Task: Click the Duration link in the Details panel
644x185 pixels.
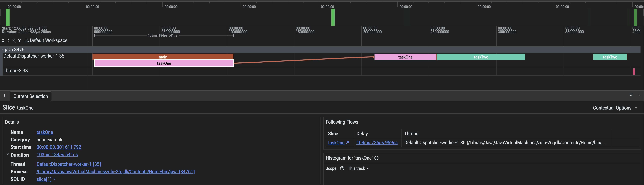Action: tap(57, 155)
